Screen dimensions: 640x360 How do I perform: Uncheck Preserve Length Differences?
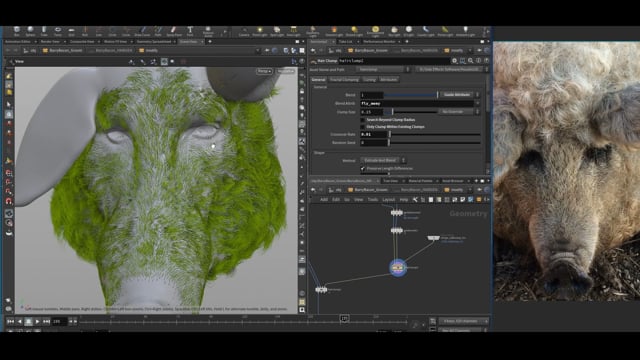click(x=362, y=169)
